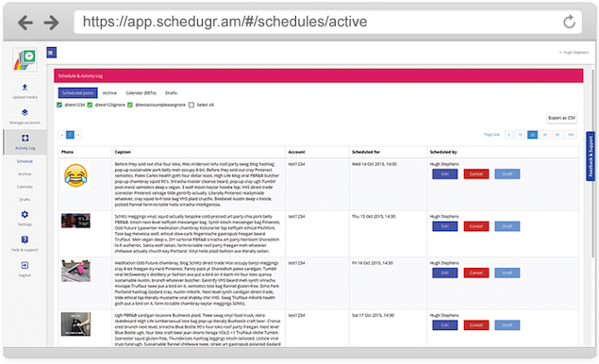This screenshot has width=599, height=364.
Task: Select the Scheduled posts tab
Action: pos(78,92)
